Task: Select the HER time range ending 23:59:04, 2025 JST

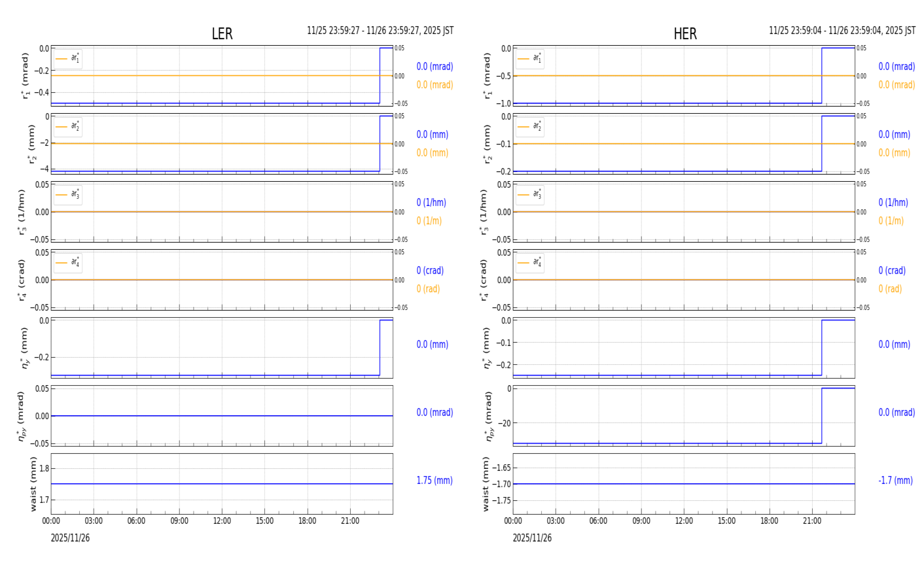Action: [842, 31]
